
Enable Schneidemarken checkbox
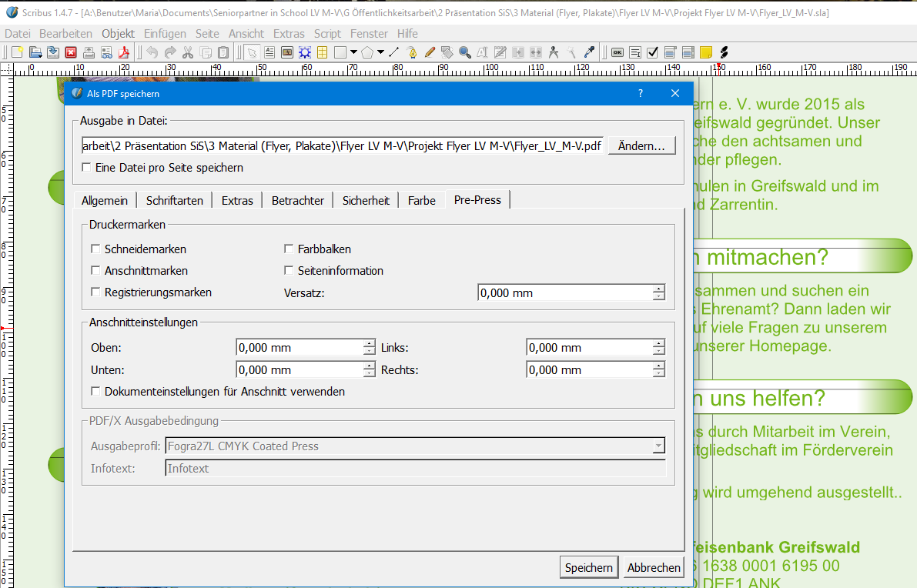click(95, 249)
